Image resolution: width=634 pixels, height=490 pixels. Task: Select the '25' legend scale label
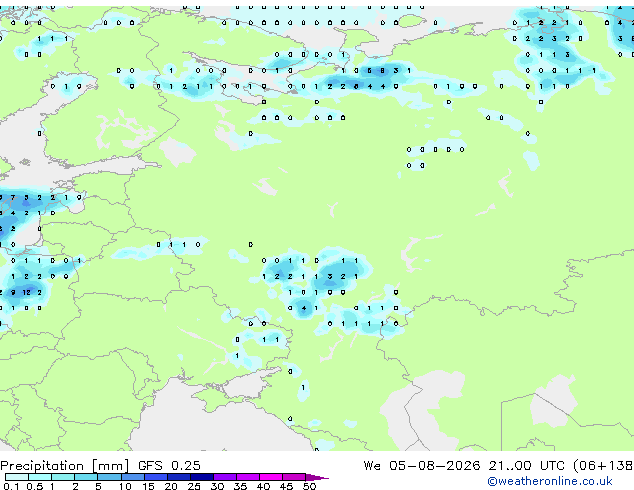click(194, 486)
